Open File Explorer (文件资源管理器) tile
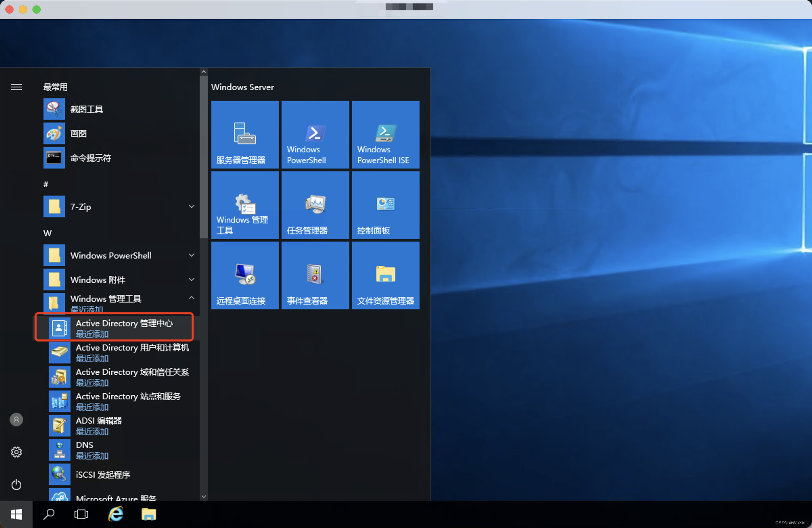 pos(385,276)
